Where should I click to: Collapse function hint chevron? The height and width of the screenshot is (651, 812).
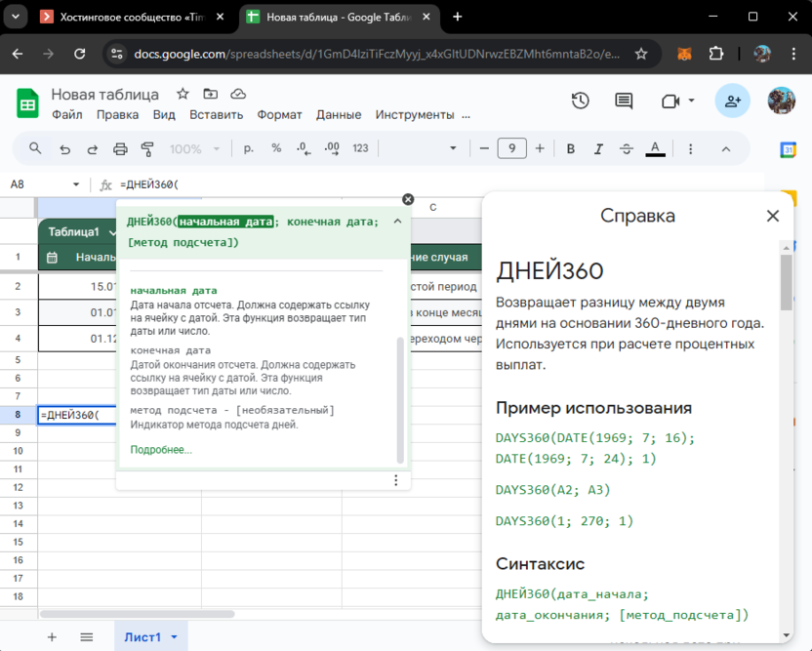coord(397,222)
